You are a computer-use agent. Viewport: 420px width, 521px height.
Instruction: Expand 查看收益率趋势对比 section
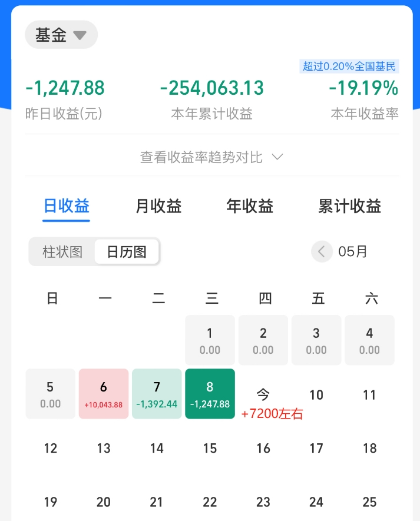coord(211,157)
